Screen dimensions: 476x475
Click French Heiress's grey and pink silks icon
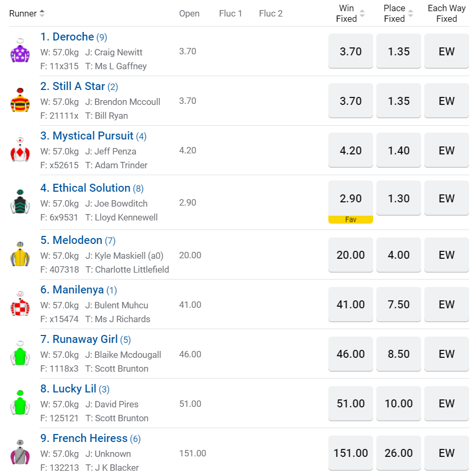point(20,453)
